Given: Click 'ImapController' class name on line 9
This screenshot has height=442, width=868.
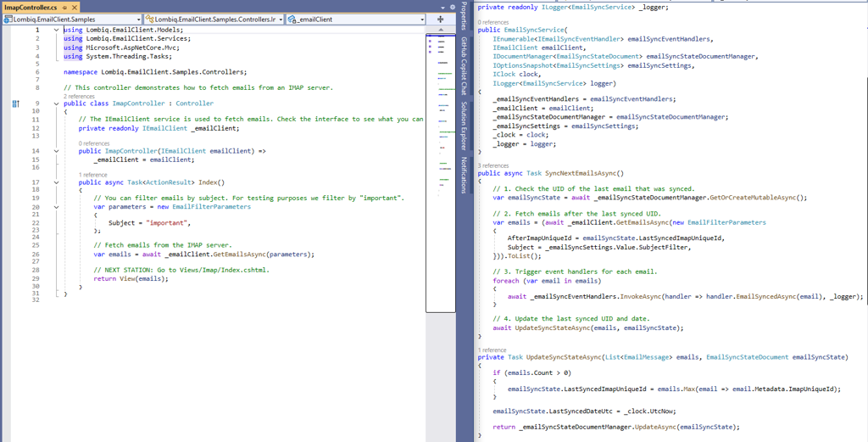Looking at the screenshot, I should (x=138, y=104).
